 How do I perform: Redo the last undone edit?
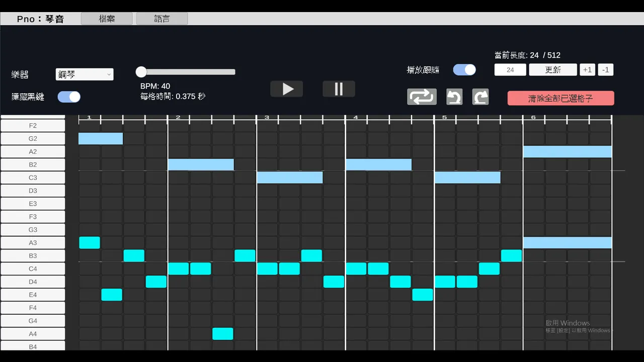[x=480, y=97]
